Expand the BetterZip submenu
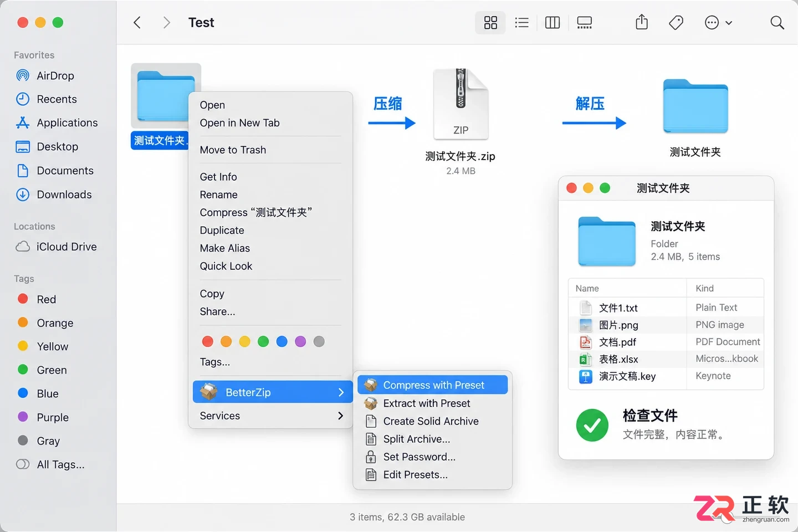Screen dimensions: 798x532 pyautogui.click(x=273, y=392)
